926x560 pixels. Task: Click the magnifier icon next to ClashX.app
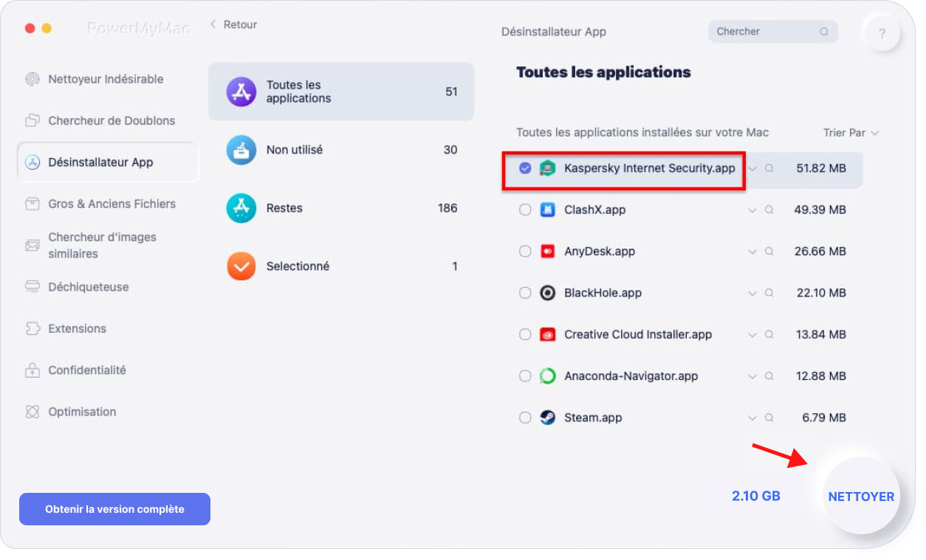tap(769, 210)
